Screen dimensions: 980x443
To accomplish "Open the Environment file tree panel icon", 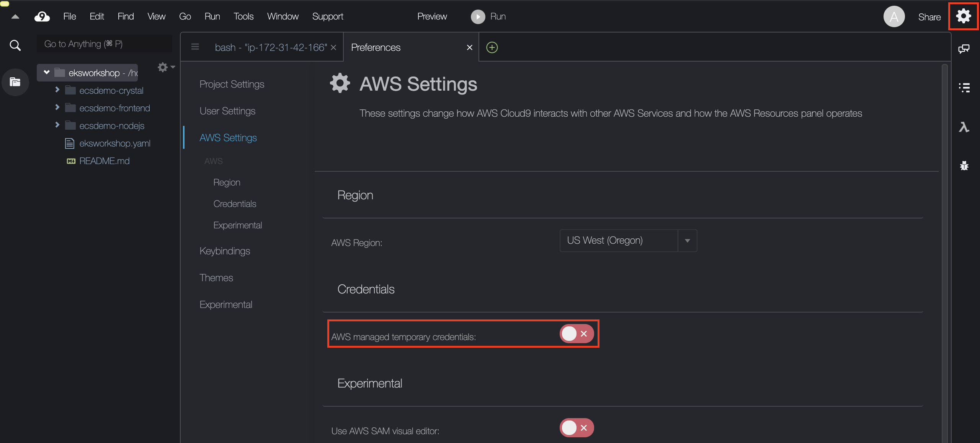I will pyautogui.click(x=15, y=82).
